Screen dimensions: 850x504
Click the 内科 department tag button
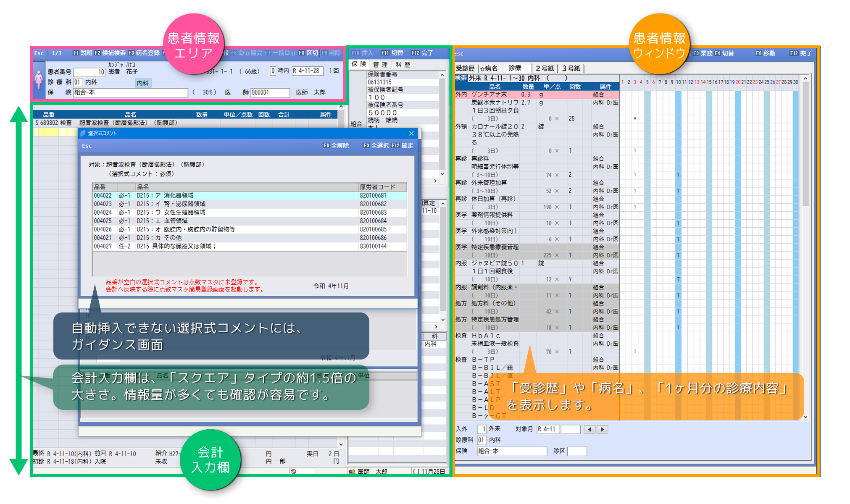[x=143, y=83]
